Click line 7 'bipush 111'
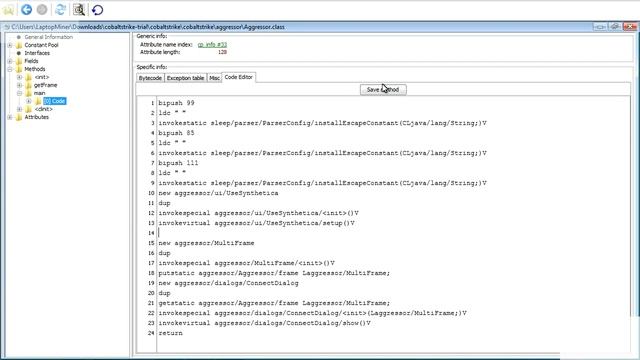Image resolution: width=640 pixels, height=360 pixels. [x=178, y=163]
